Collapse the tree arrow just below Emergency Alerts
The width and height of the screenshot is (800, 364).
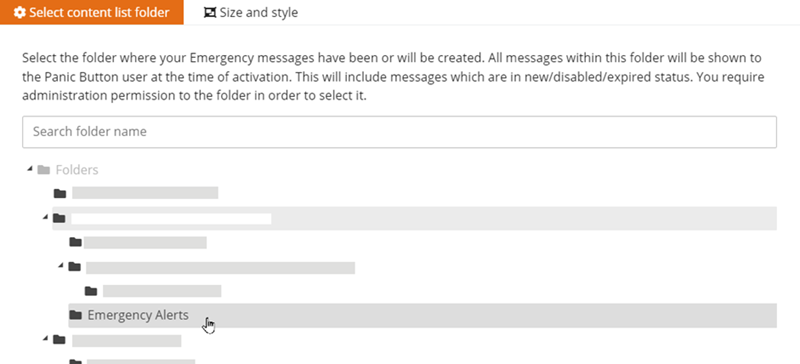point(45,338)
